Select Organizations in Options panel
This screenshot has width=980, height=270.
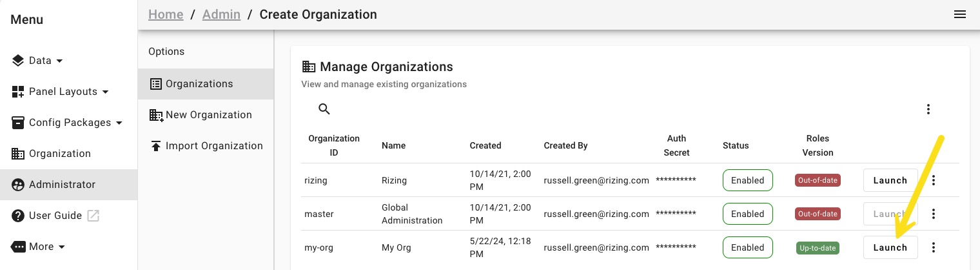tap(199, 84)
